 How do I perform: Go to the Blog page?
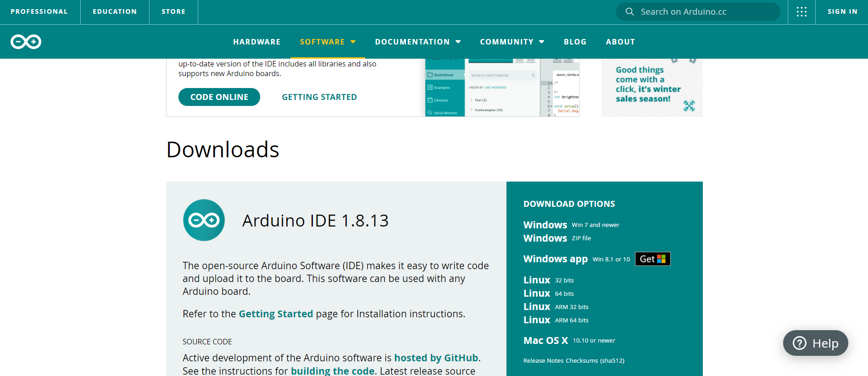pyautogui.click(x=575, y=42)
